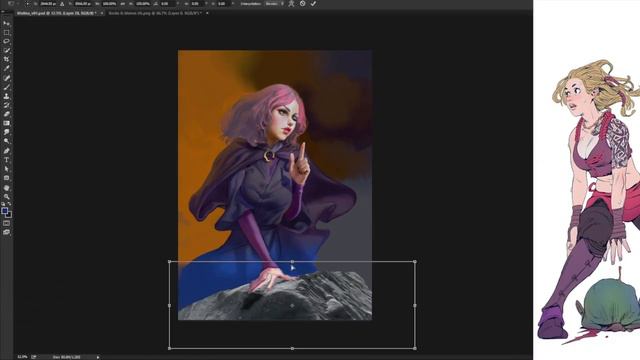Click the transform center reference point
Image resolution: width=640 pixels, height=360 pixels.
pos(292,305)
